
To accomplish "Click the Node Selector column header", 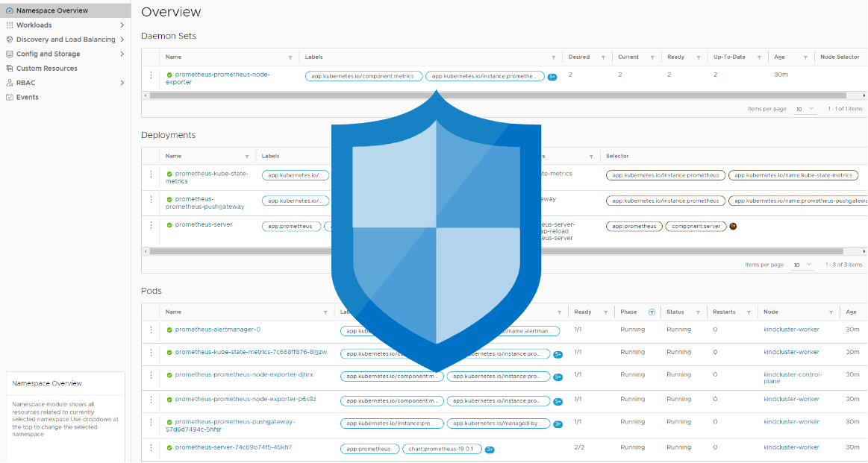I will click(840, 57).
